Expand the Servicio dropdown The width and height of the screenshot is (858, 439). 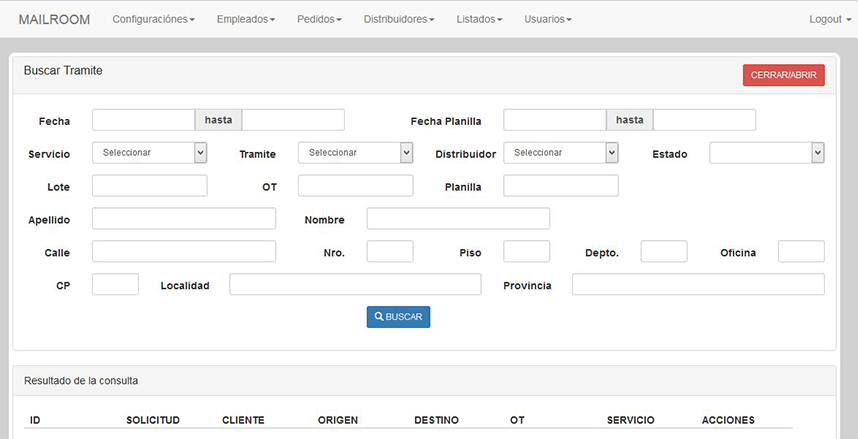pyautogui.click(x=149, y=152)
